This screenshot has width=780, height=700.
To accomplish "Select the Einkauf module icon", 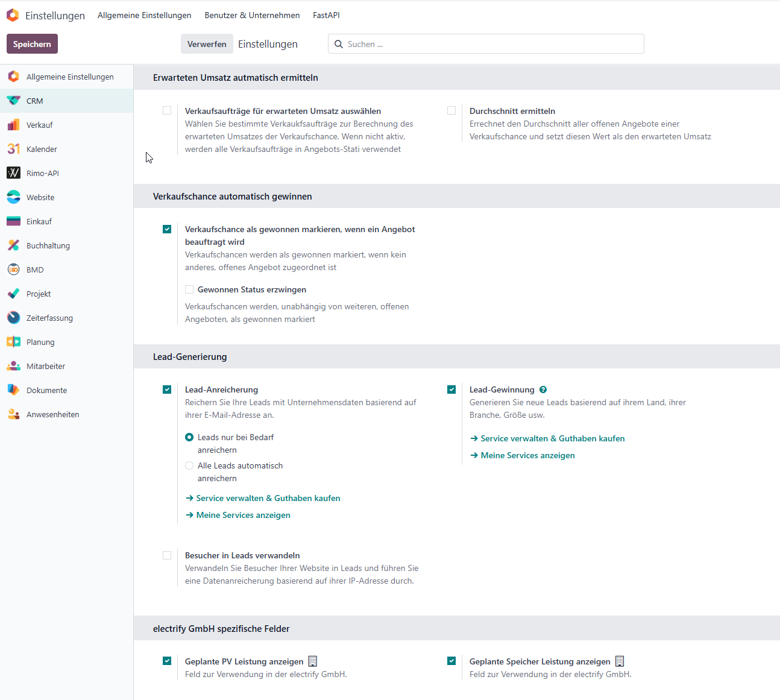I will 13,221.
